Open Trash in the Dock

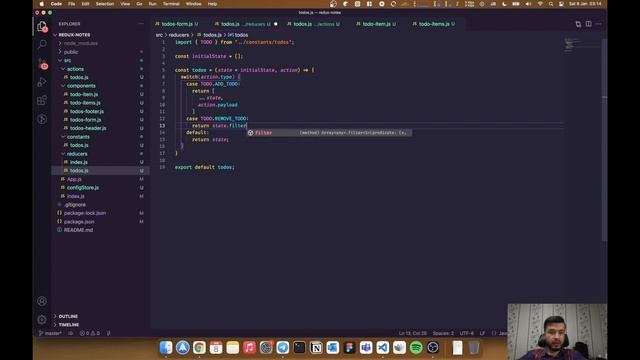click(x=474, y=347)
